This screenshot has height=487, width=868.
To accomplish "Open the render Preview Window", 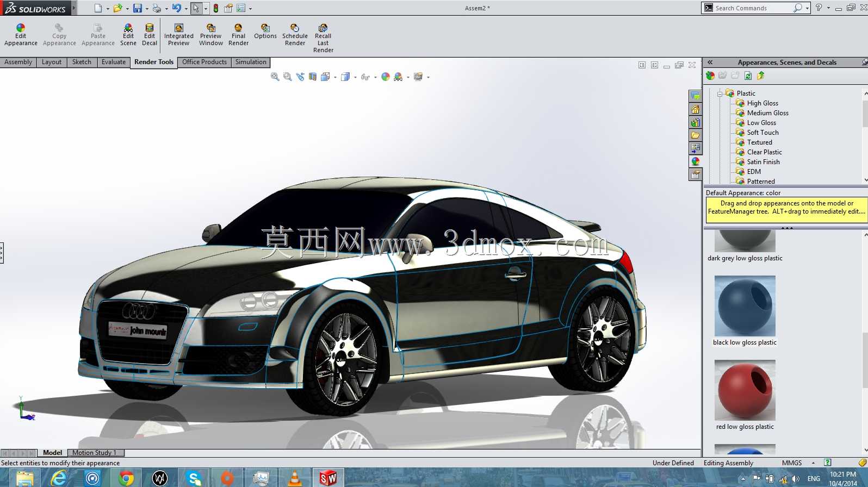I will 211,35.
